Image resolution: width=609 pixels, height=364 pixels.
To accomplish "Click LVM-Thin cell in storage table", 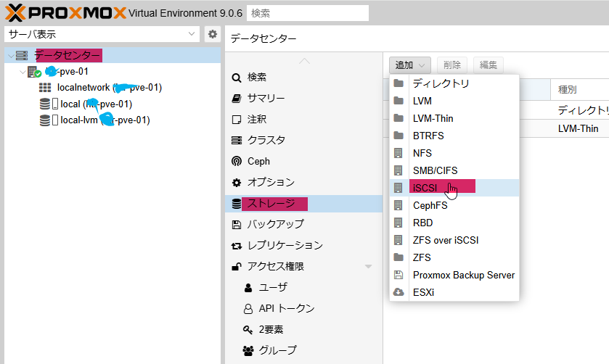I will (579, 128).
